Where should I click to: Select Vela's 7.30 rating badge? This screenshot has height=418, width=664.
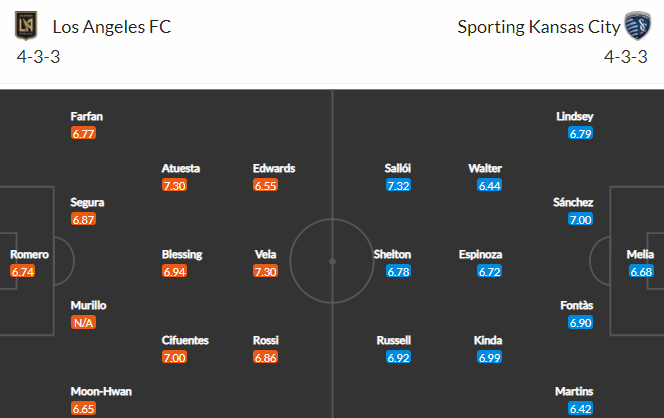266,271
